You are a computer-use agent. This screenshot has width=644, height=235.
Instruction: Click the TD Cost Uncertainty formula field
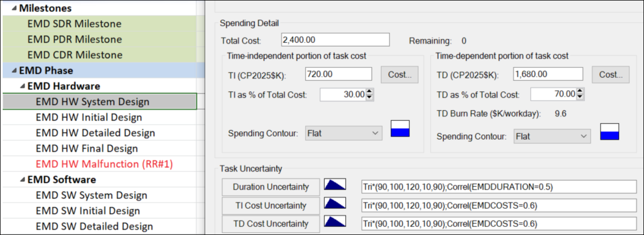[499, 224]
